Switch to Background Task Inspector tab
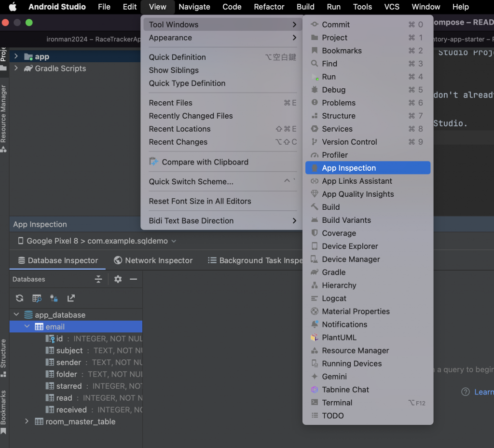The image size is (494, 448). (255, 260)
